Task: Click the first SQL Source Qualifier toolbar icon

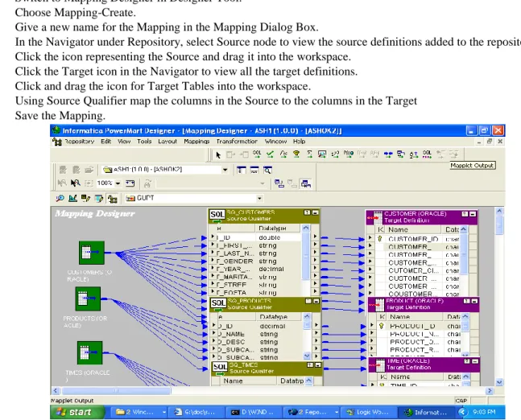Action: (x=257, y=154)
